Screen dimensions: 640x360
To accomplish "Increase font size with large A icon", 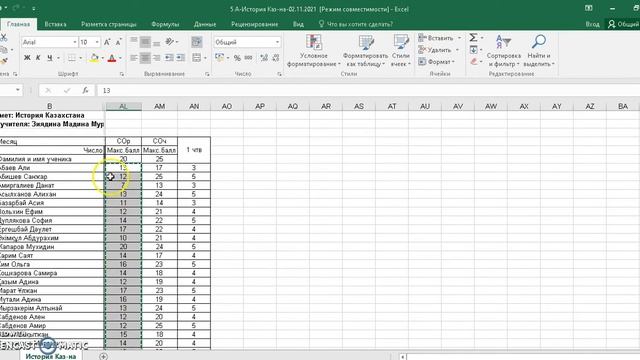I will (107, 42).
